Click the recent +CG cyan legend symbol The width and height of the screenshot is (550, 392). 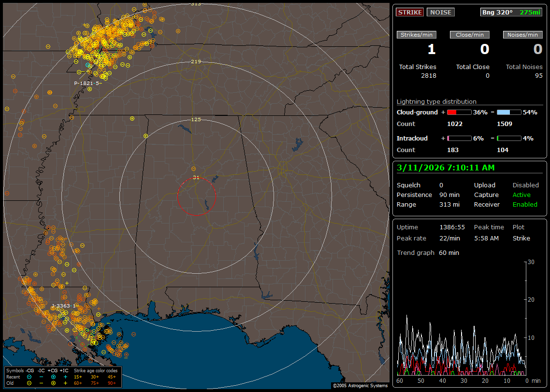point(53,377)
